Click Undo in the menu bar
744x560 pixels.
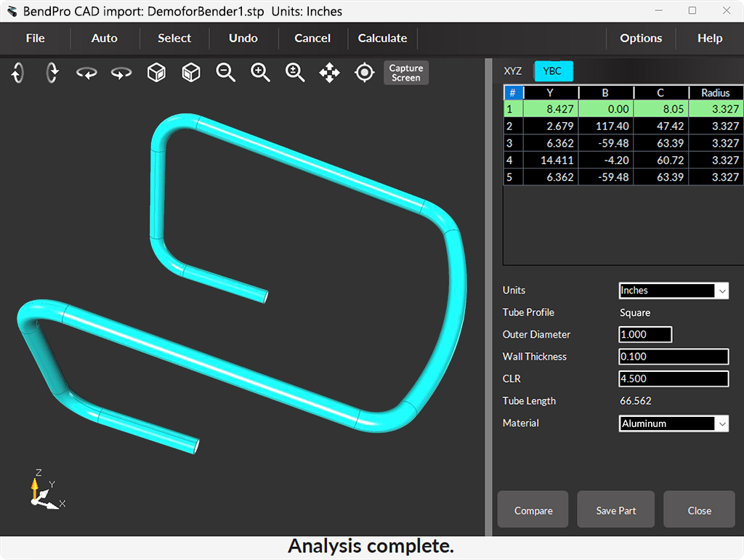point(243,38)
